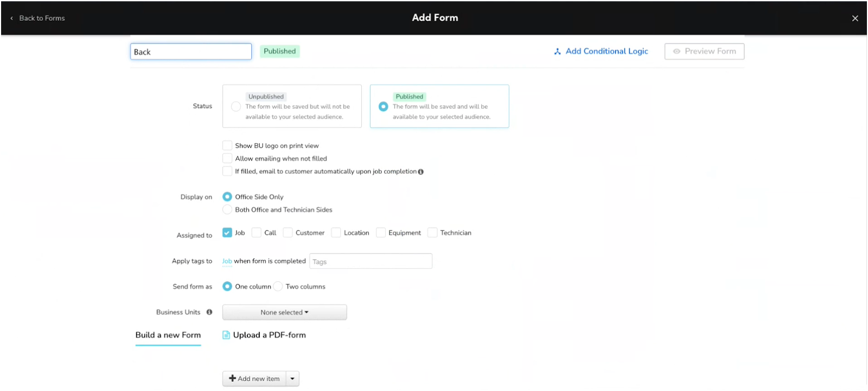The image size is (868, 391).
Task: Click the PDF document icon by Upload a PDF-form
Action: (x=226, y=335)
